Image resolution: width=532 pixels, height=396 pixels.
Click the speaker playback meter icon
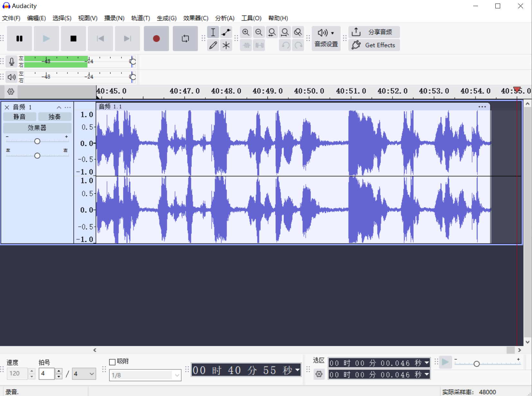tap(12, 77)
